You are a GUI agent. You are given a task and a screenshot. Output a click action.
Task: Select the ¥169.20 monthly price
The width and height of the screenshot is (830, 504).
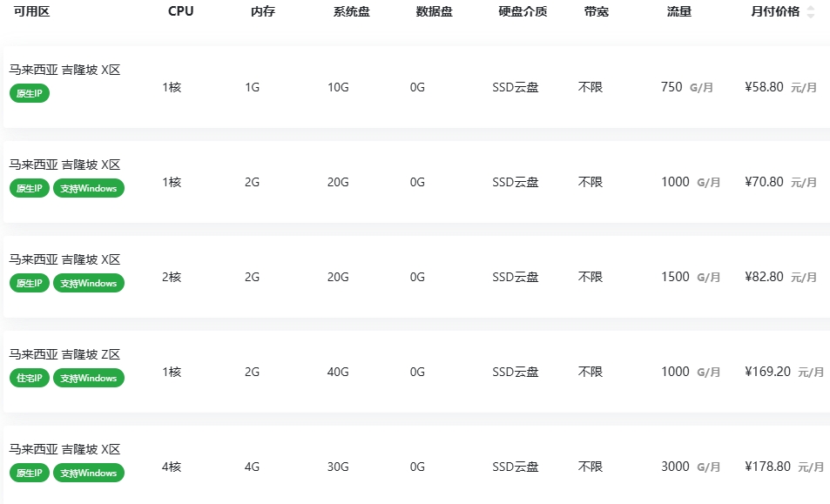click(x=768, y=372)
